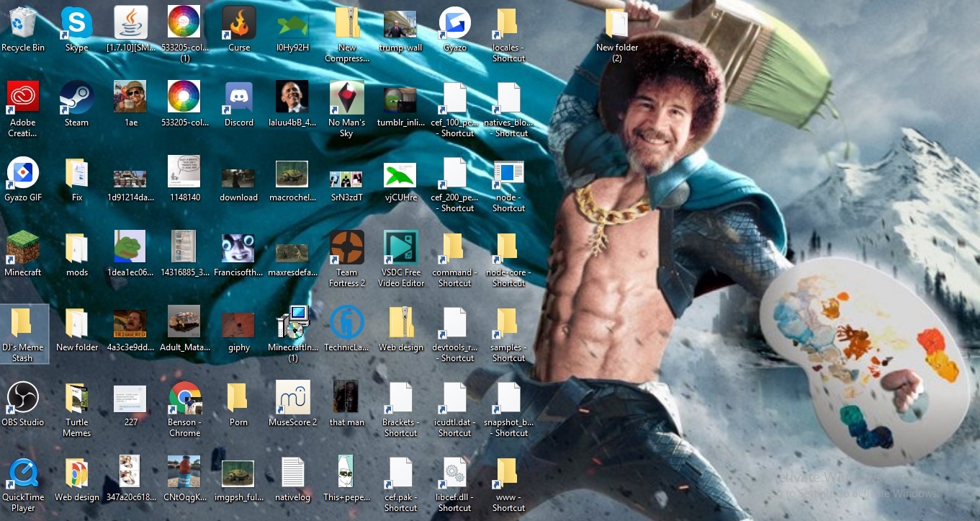Select the OBS Studio shortcut
980x521 pixels.
[23, 398]
